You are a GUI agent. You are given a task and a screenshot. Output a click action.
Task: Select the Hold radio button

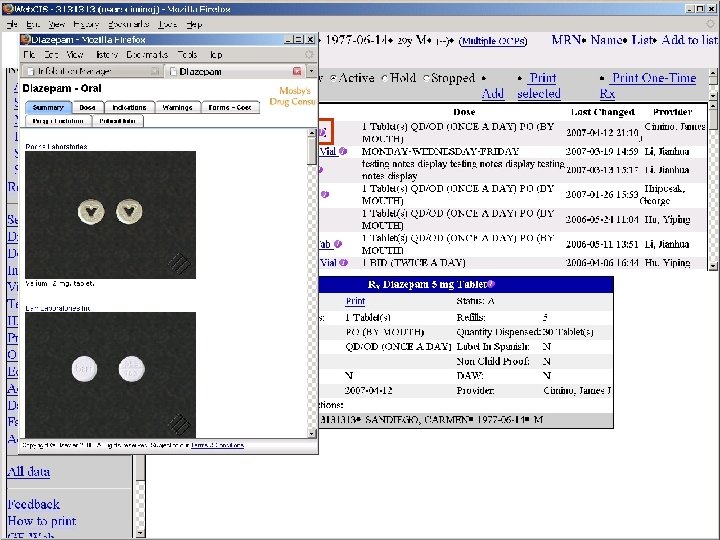coord(383,78)
